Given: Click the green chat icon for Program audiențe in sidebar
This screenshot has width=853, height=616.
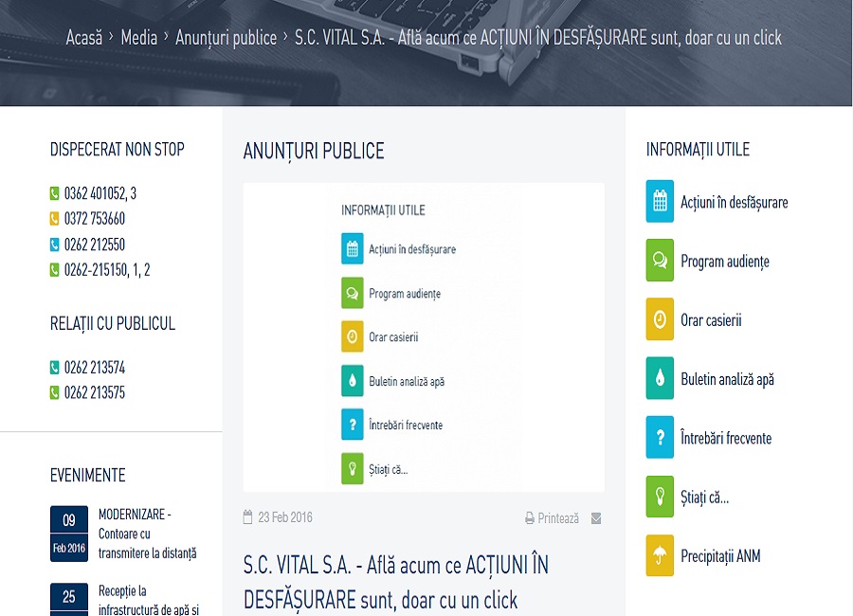Looking at the screenshot, I should pyautogui.click(x=660, y=260).
